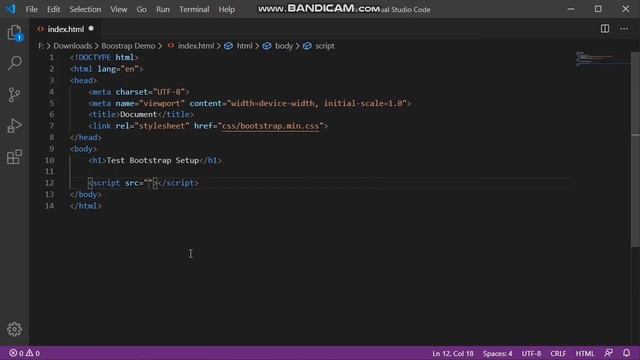Follow the css/bootstrap.min.css link
Image resolution: width=640 pixels, height=360 pixels.
[270, 126]
